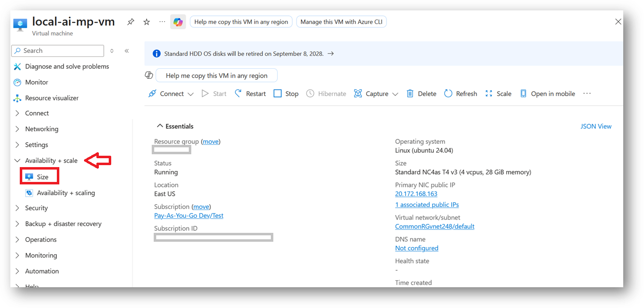
Task: Click the Start toolbar button
Action: point(214,93)
